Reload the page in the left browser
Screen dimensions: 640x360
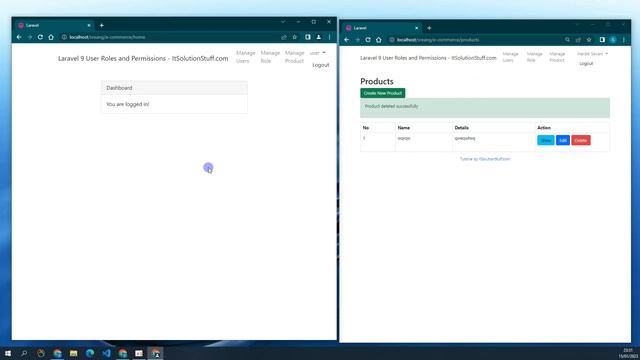[40, 37]
